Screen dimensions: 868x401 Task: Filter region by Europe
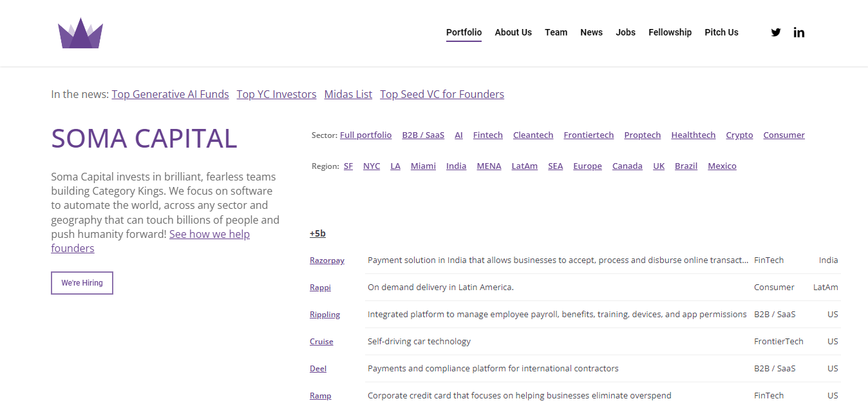(588, 166)
